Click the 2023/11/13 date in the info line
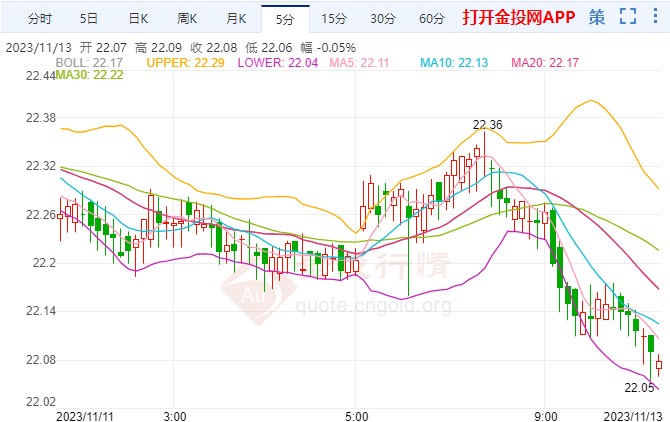 point(39,47)
